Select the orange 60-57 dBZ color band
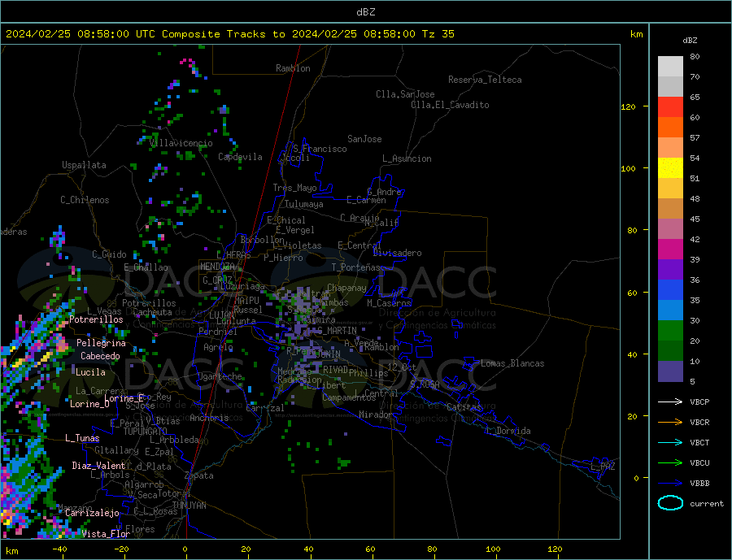This screenshot has width=732, height=560. [670, 128]
